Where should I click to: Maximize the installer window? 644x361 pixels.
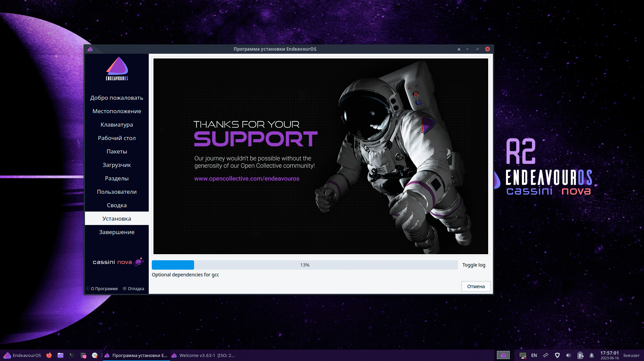[x=477, y=49]
